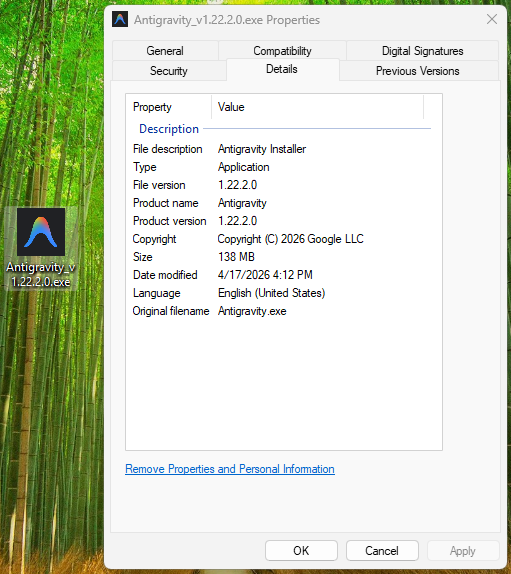Select the Product version property label

click(170, 221)
